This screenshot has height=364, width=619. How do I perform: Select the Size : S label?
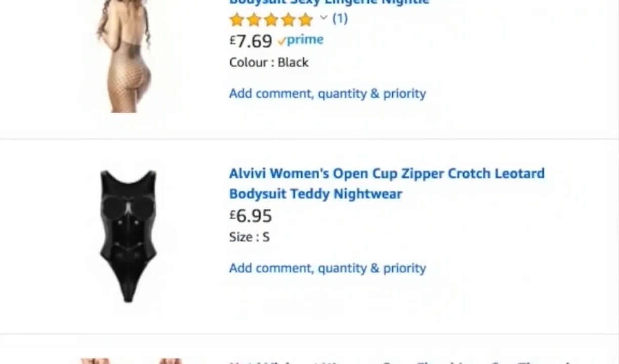[249, 237]
